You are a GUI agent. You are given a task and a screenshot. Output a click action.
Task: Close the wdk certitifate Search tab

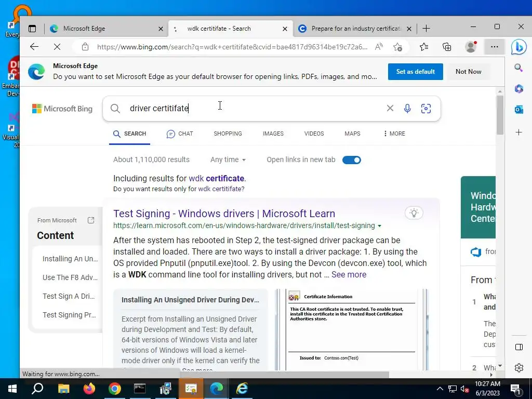pyautogui.click(x=285, y=29)
